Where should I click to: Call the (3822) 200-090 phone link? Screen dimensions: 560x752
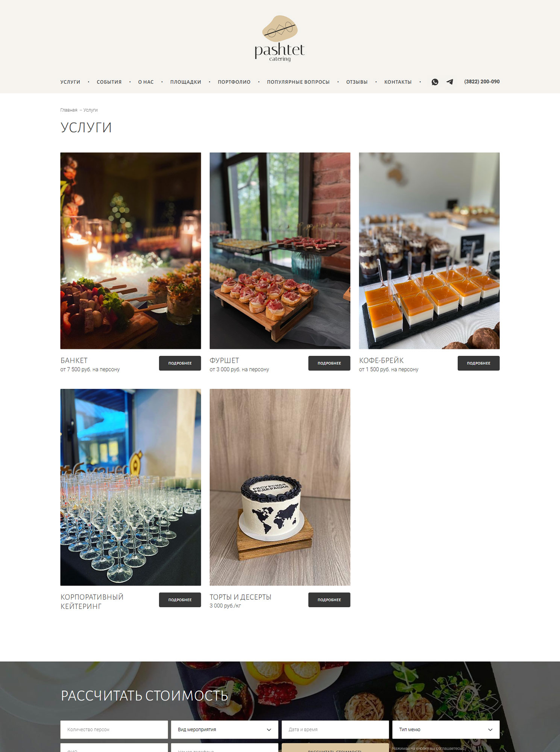point(482,82)
